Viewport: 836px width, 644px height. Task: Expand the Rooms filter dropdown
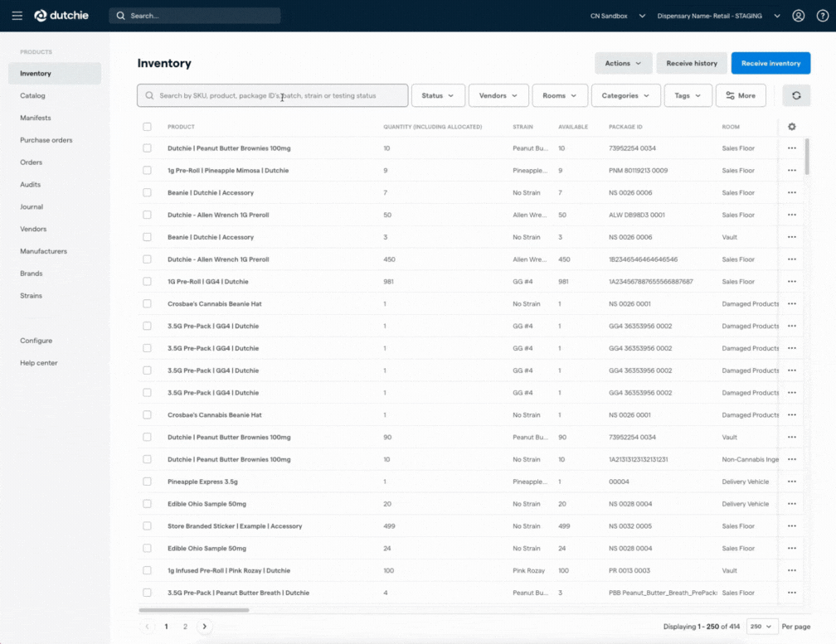click(560, 95)
